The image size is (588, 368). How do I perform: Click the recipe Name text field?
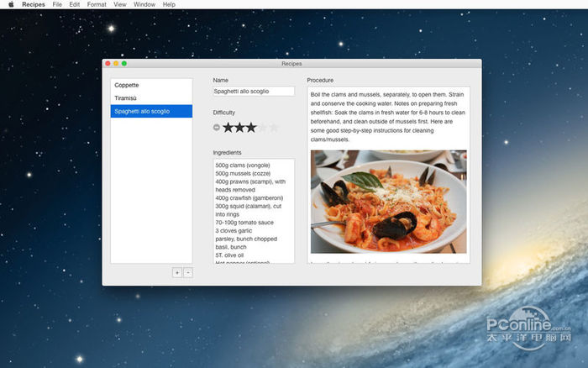(x=254, y=91)
